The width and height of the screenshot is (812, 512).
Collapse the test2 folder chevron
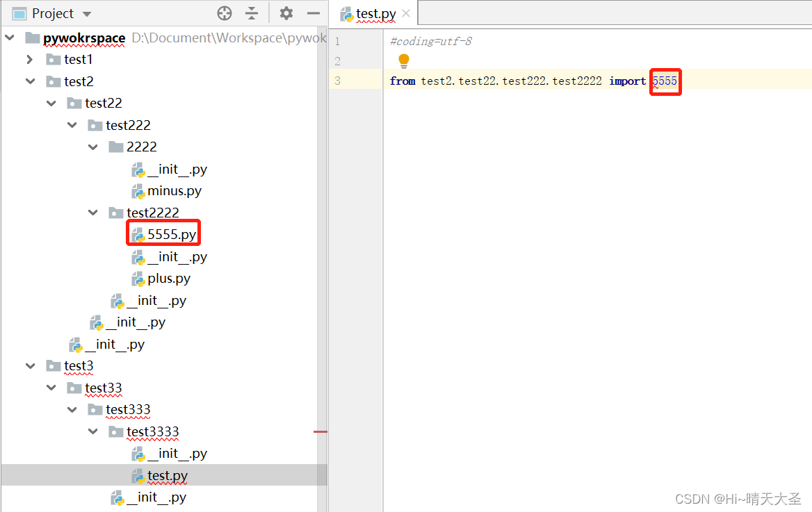[x=31, y=81]
